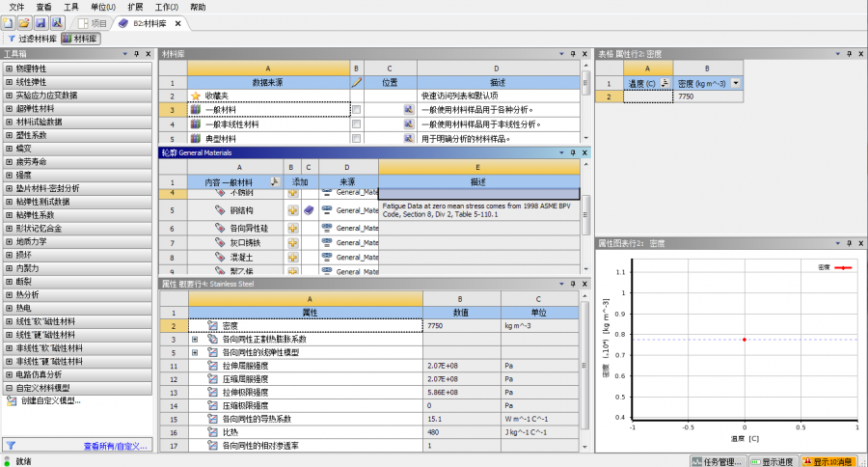Click the 显示10消息 status bar button
Screen dimensions: 868x467
click(x=827, y=461)
